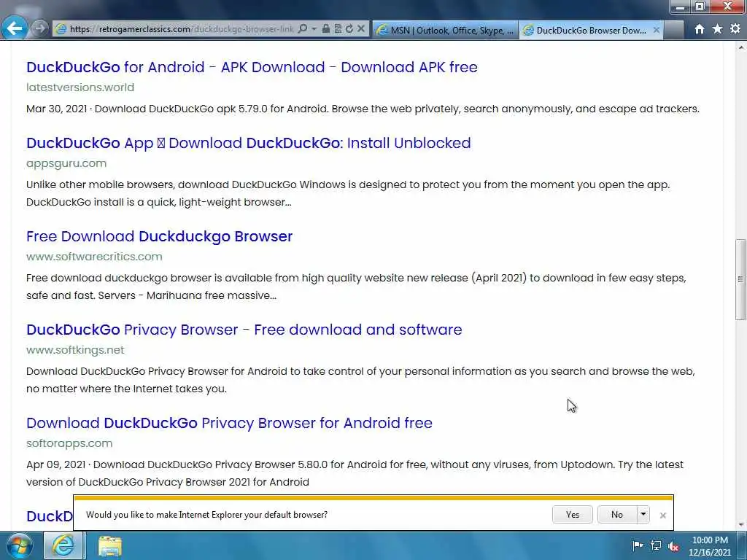Image resolution: width=747 pixels, height=560 pixels.
Task: Open DuckDuckGo Privacy Browser Free download link
Action: click(244, 330)
